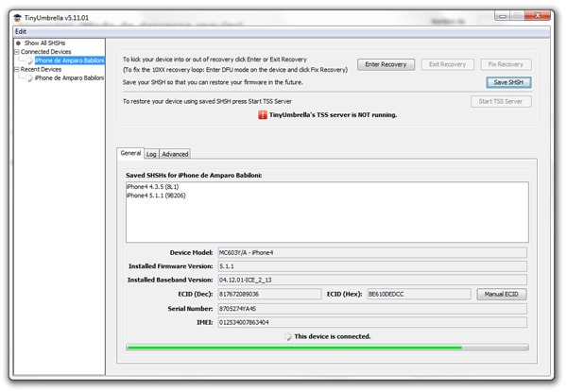Click the Serial Number field
567x392 pixels.
pyautogui.click(x=372, y=309)
